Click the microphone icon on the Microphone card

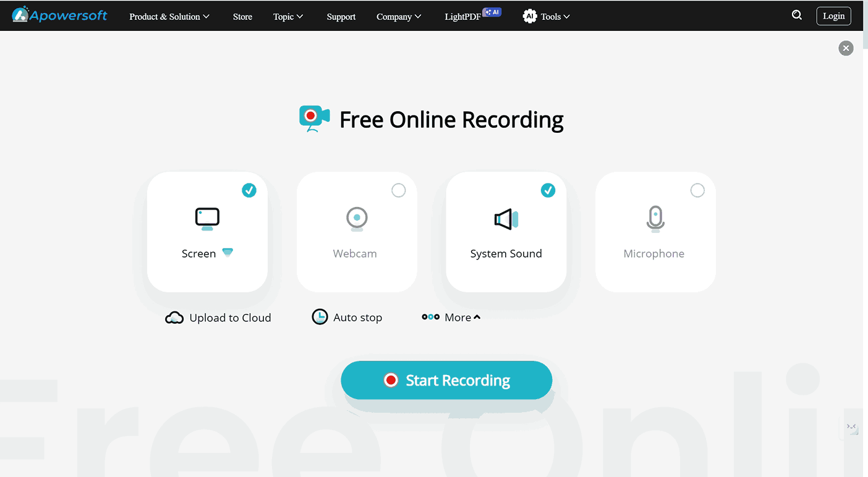point(655,219)
